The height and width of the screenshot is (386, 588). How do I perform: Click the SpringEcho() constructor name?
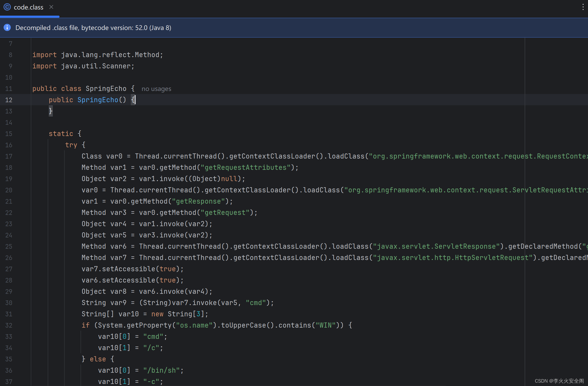[98, 100]
